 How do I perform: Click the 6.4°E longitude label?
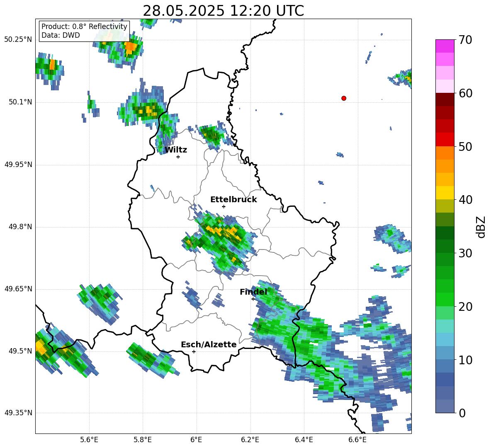click(x=304, y=440)
